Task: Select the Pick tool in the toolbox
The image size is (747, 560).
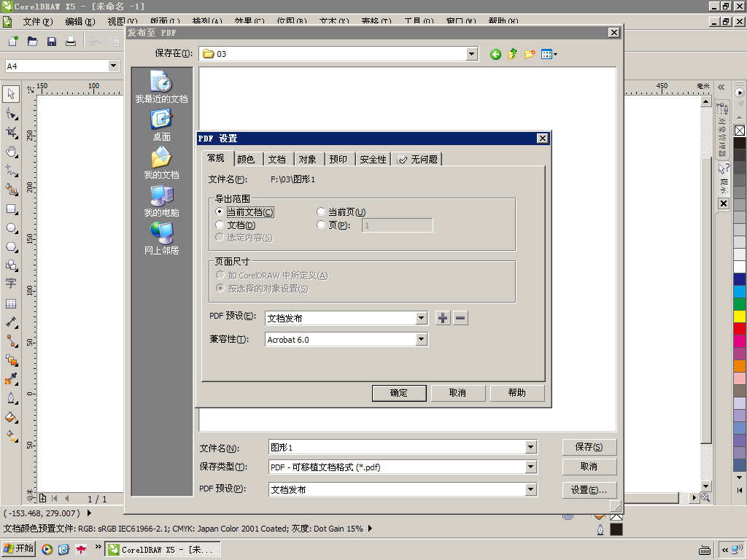Action: (x=11, y=94)
